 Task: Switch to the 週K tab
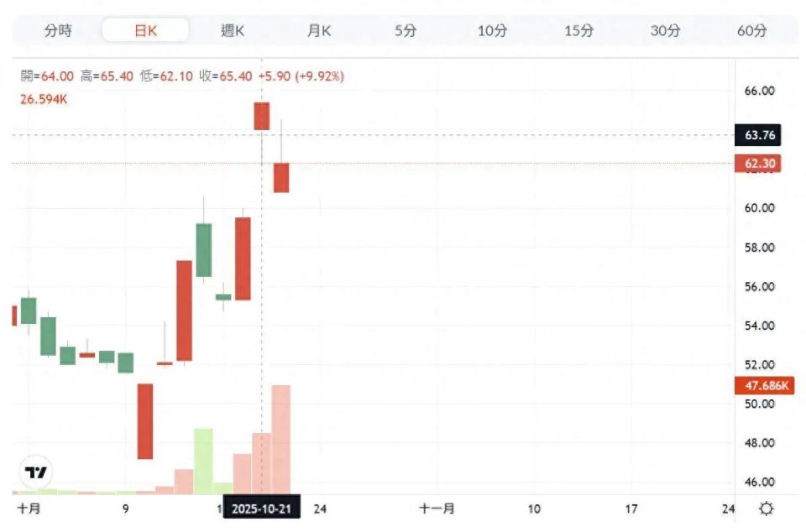click(233, 31)
